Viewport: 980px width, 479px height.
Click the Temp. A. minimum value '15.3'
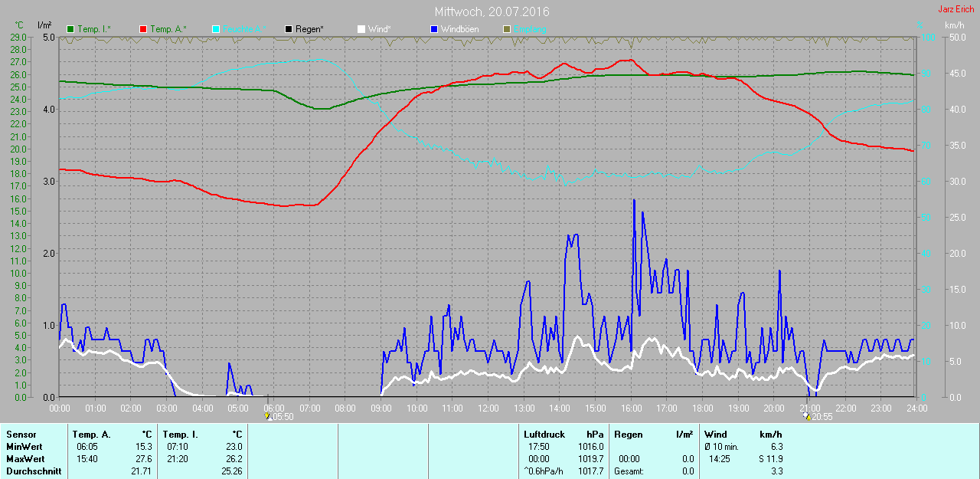[x=144, y=447]
